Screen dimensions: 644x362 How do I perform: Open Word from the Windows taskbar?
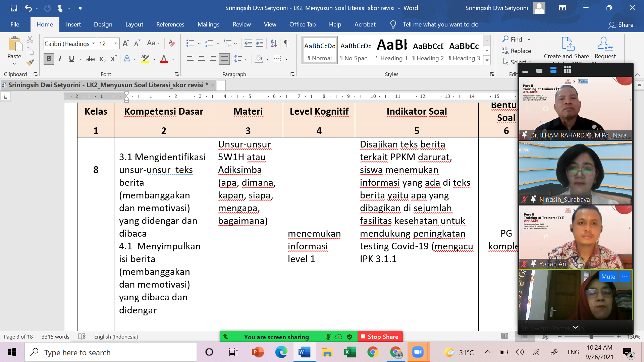pos(304,352)
